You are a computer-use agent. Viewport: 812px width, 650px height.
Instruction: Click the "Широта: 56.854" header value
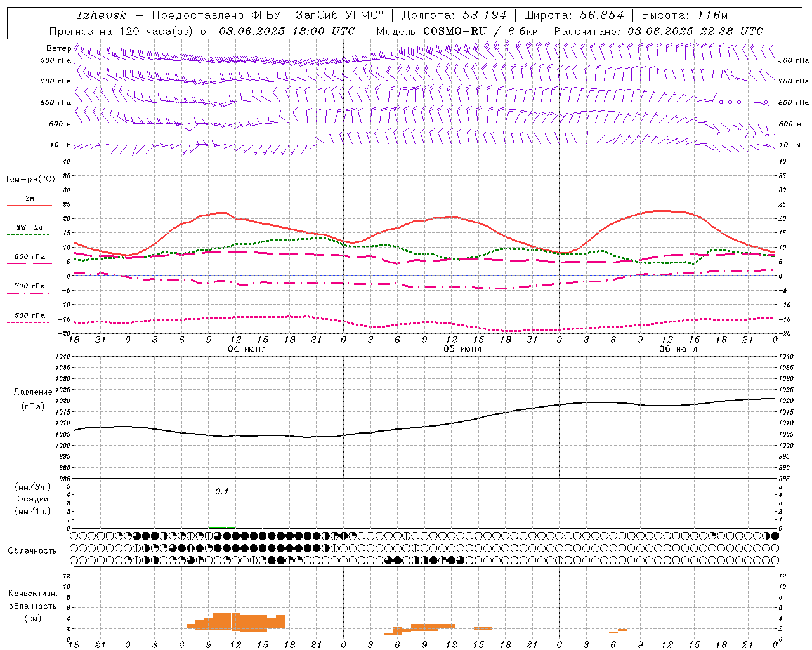[x=573, y=15]
